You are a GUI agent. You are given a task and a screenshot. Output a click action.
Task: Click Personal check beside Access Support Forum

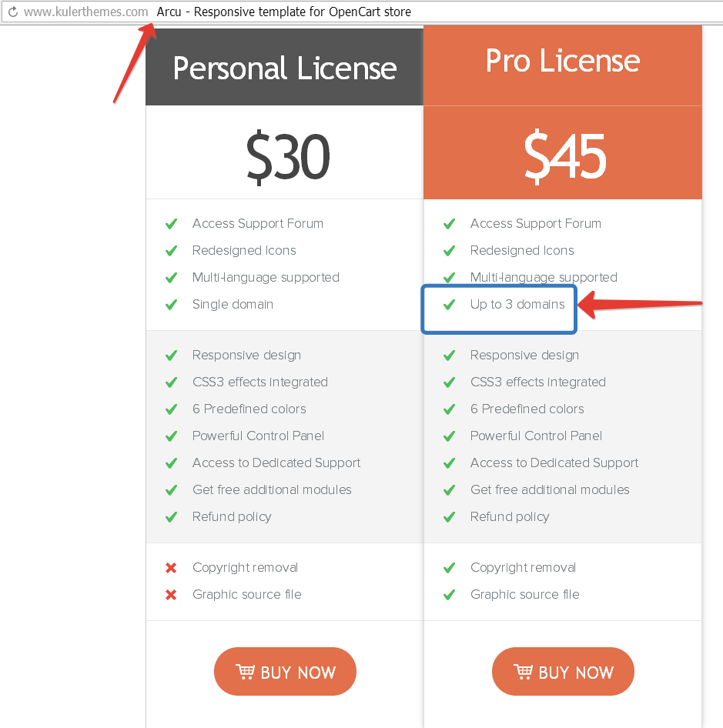(x=171, y=224)
